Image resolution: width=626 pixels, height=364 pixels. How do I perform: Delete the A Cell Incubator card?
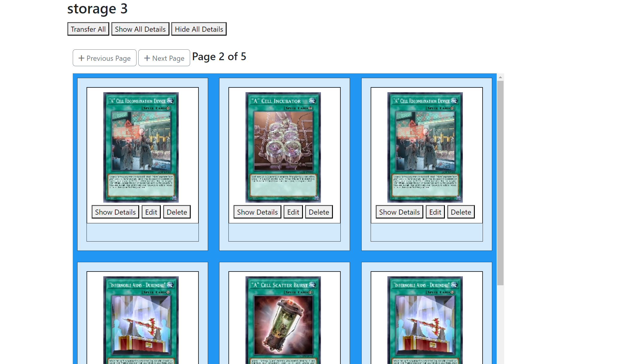[319, 212]
